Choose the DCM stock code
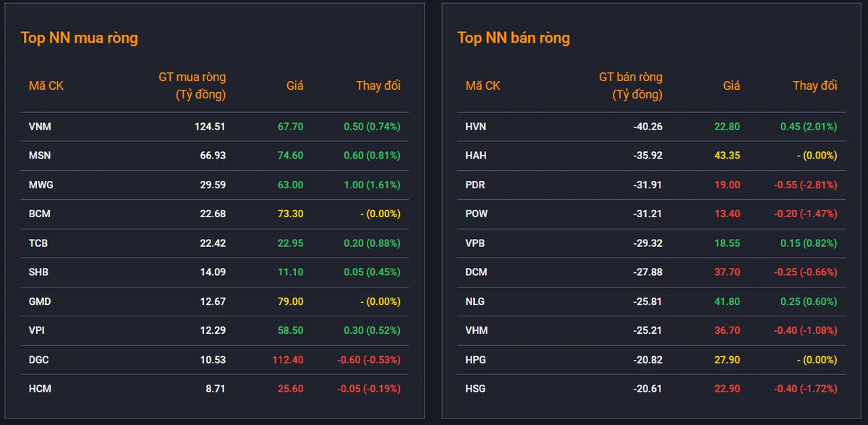 (477, 272)
